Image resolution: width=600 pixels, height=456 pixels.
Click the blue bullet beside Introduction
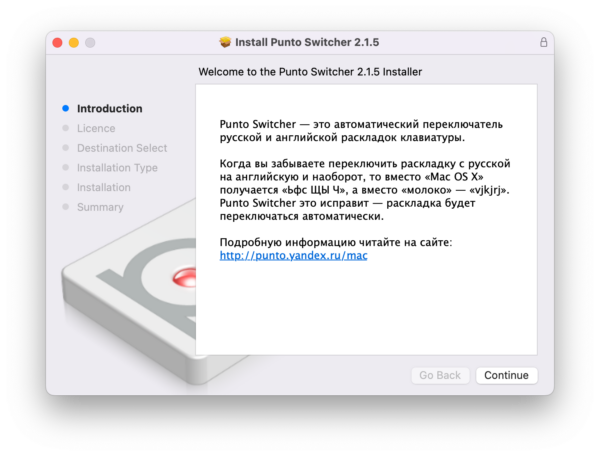click(x=66, y=108)
